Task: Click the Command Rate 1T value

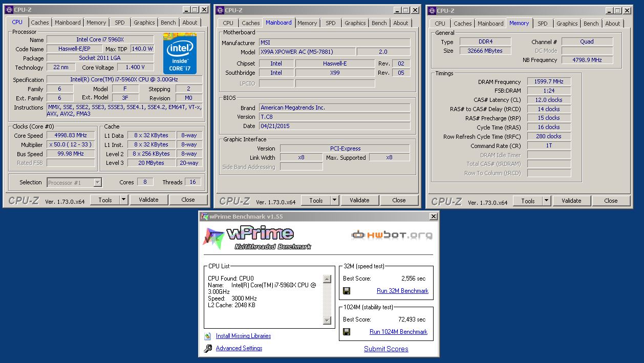Action: tap(549, 146)
